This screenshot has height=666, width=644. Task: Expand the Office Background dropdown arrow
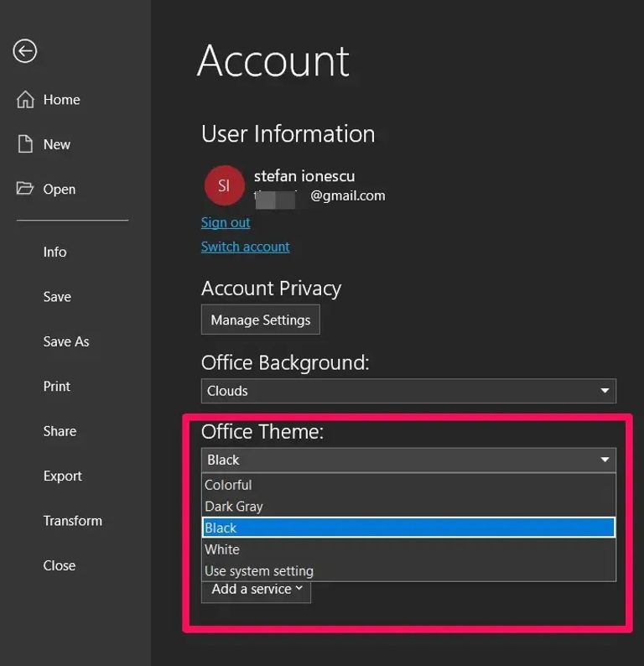click(605, 391)
